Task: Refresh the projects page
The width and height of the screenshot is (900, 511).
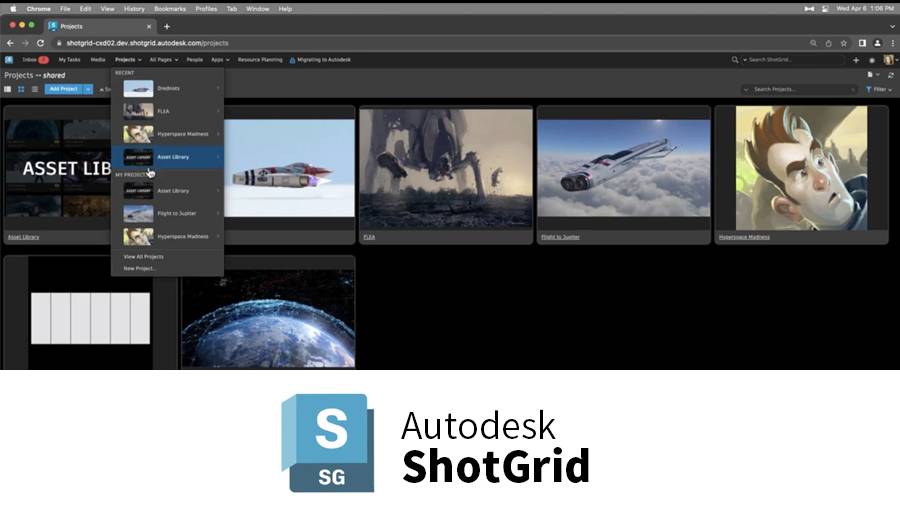Action: [x=891, y=75]
